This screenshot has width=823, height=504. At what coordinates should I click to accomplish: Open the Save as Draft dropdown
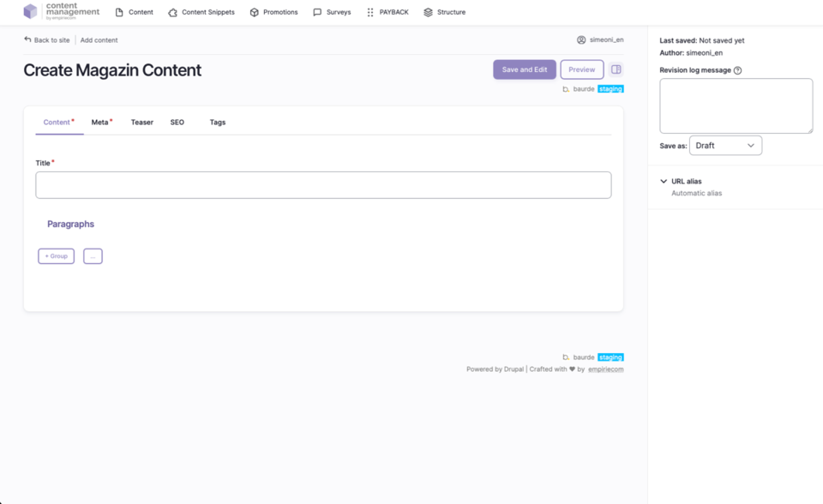(725, 145)
